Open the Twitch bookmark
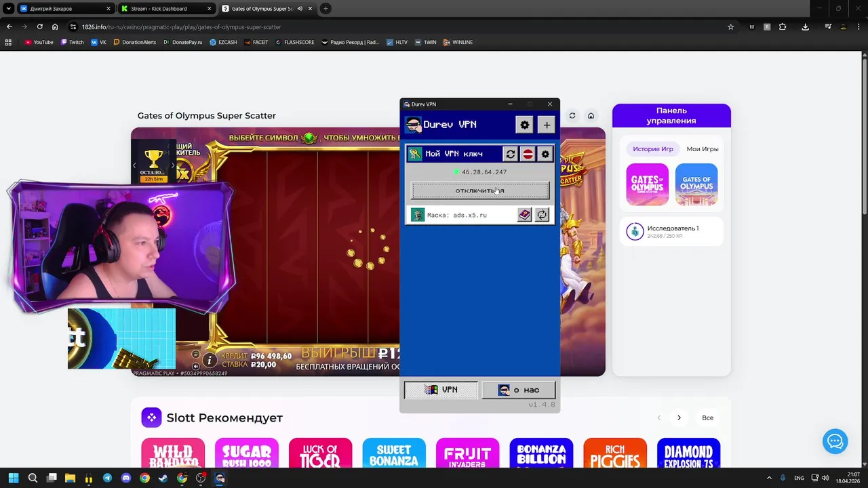This screenshot has width=868, height=488. (x=72, y=42)
